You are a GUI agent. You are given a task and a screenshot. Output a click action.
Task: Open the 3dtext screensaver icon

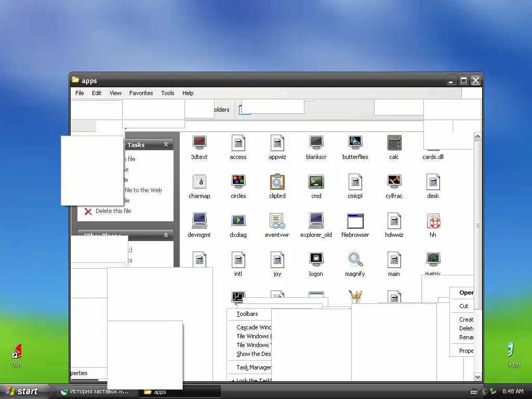[x=199, y=142]
